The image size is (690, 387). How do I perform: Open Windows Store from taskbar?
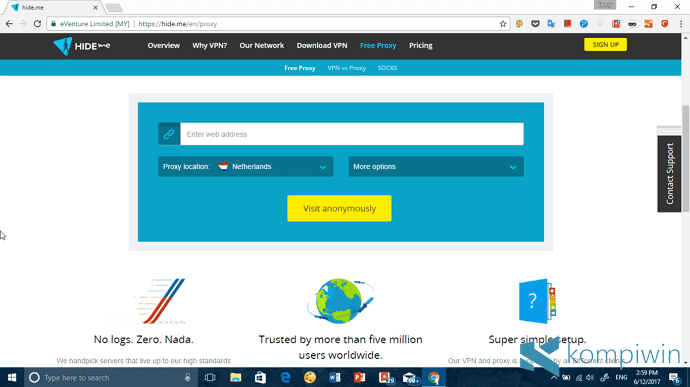[x=260, y=377]
